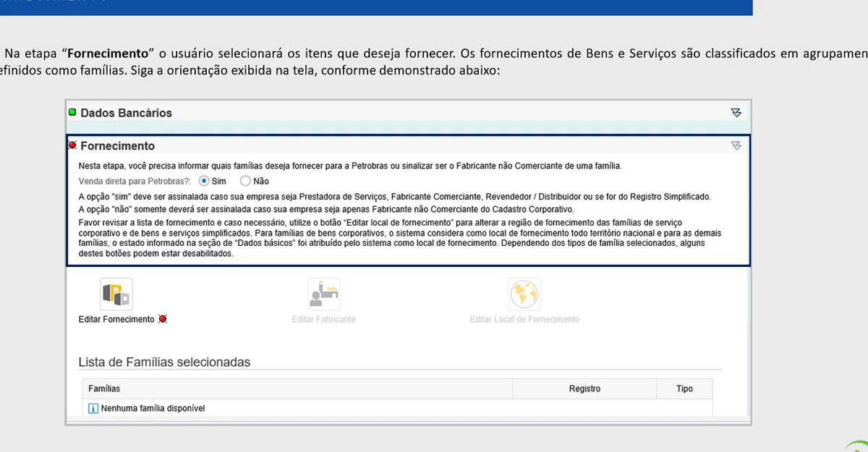Click the Editar Fabricante label
The height and width of the screenshot is (452, 868).
323,320
